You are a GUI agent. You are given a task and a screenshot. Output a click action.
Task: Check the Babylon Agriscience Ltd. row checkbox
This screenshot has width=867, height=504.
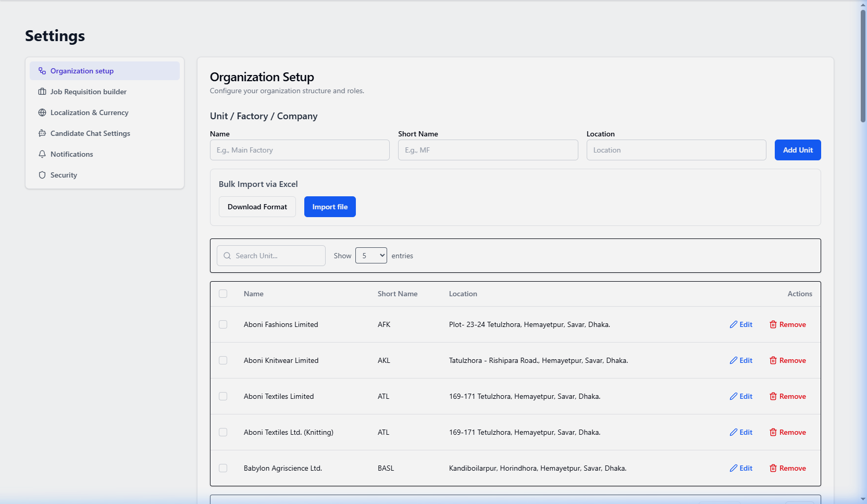(223, 468)
